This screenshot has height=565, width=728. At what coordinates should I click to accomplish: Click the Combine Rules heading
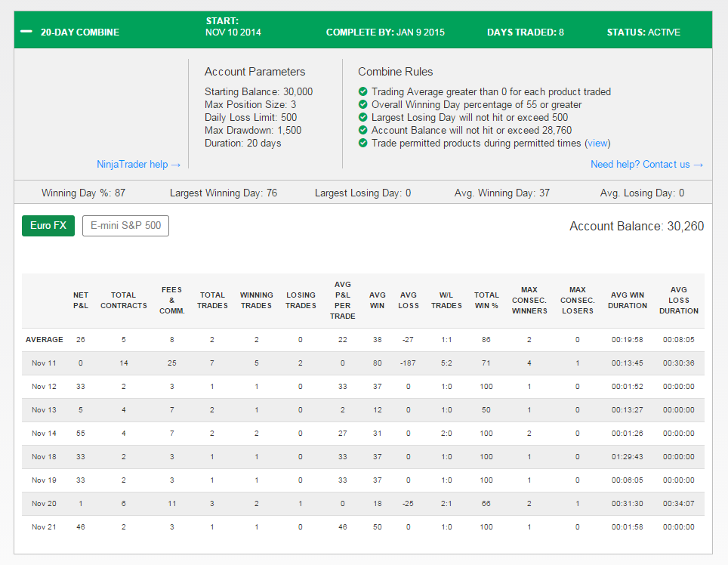(x=396, y=72)
